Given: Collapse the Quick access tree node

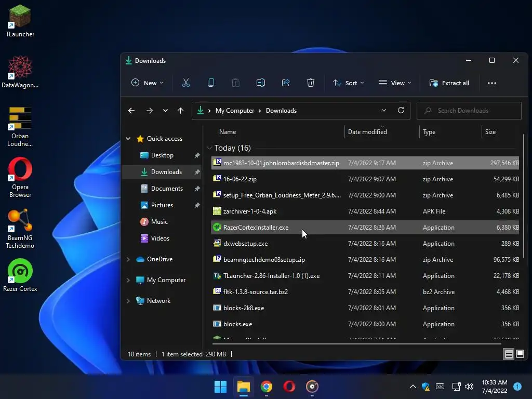Looking at the screenshot, I should pyautogui.click(x=128, y=138).
